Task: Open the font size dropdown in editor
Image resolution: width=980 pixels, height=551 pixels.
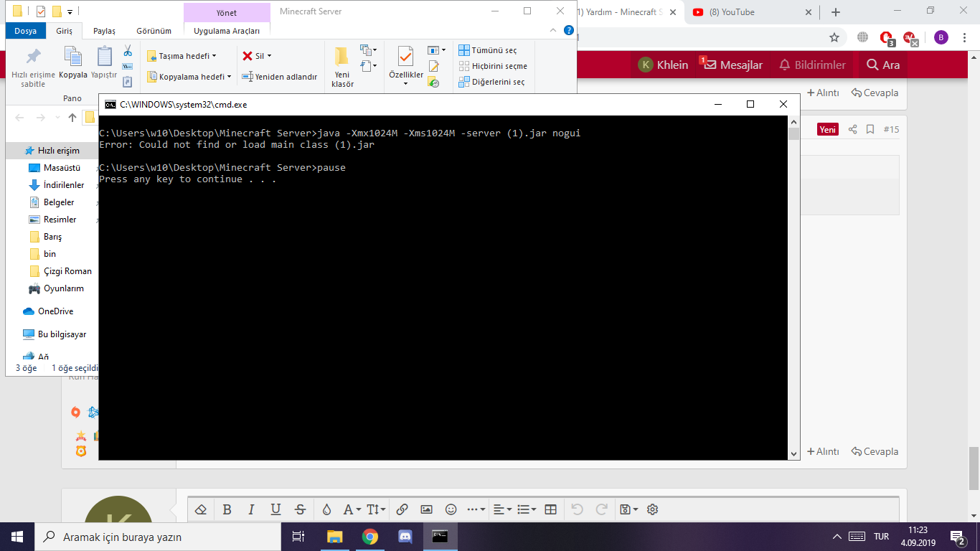Action: point(377,509)
